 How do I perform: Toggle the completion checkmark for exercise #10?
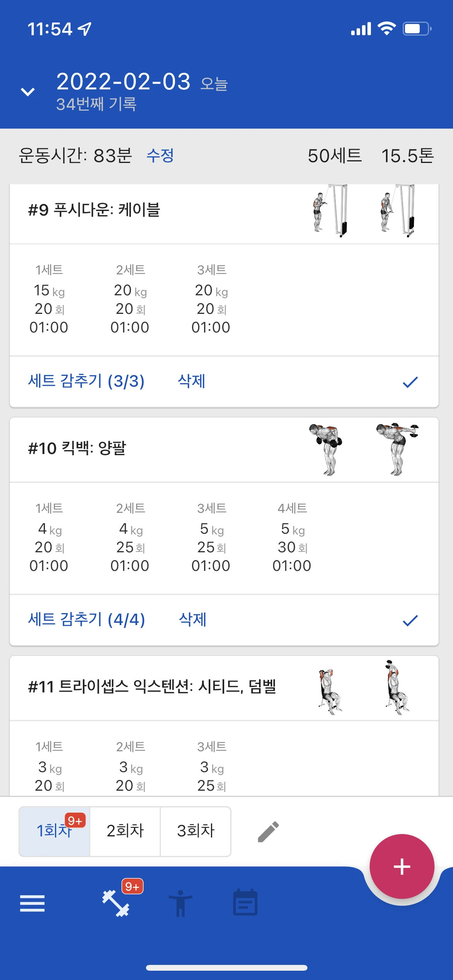(410, 620)
